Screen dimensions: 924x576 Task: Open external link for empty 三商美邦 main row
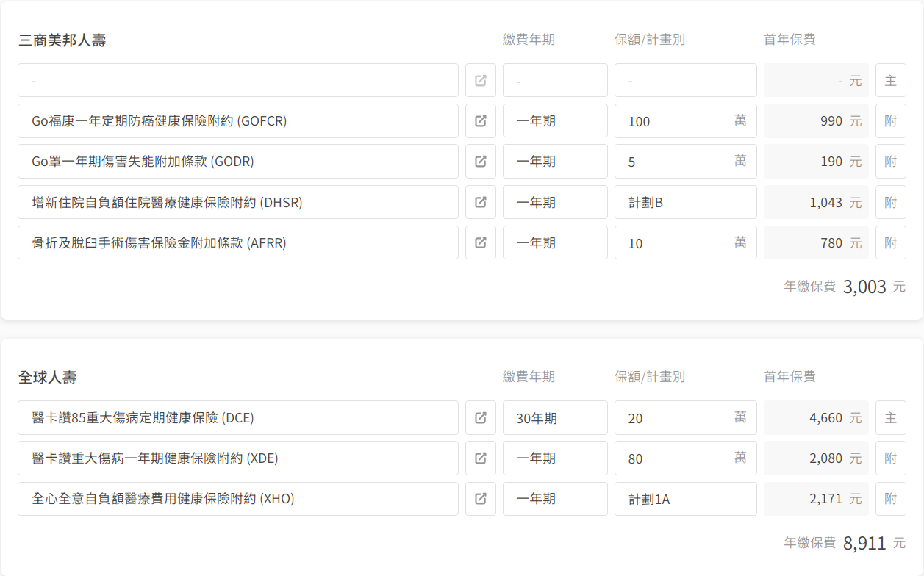point(481,80)
